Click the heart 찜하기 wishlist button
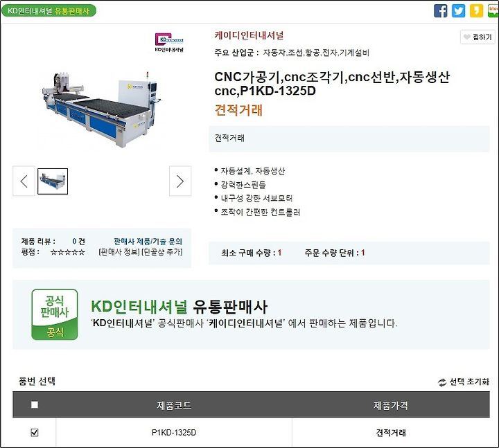 478,37
